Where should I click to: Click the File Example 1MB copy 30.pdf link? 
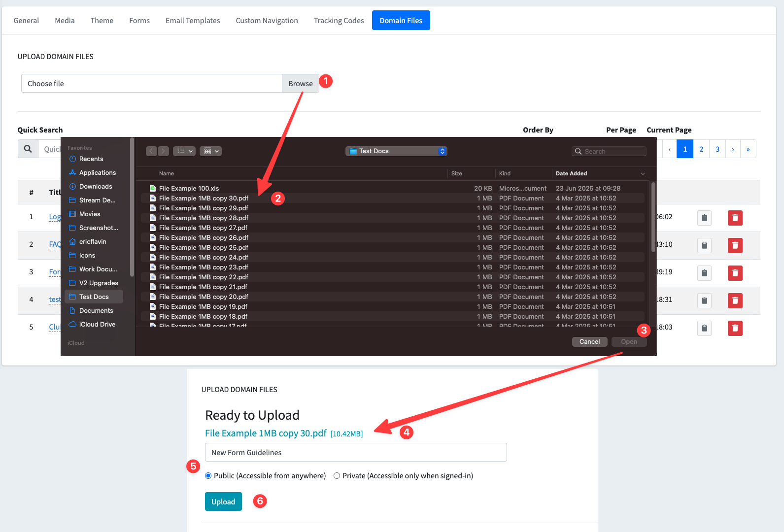coord(266,433)
